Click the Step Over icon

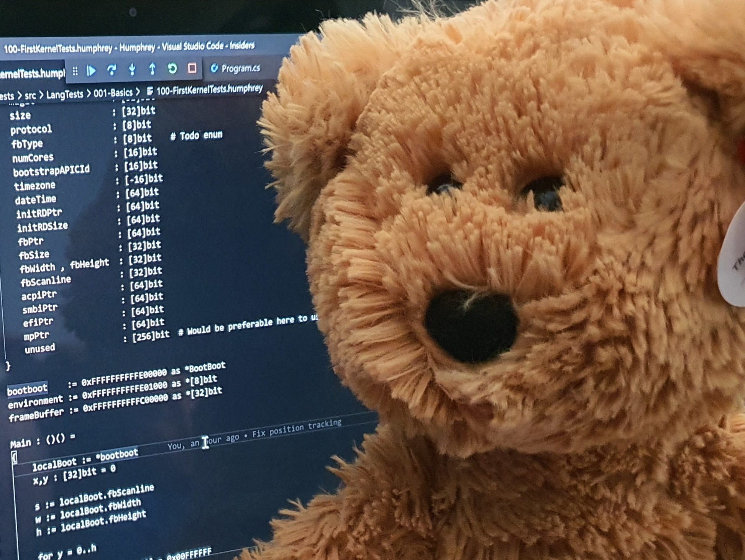pos(111,69)
